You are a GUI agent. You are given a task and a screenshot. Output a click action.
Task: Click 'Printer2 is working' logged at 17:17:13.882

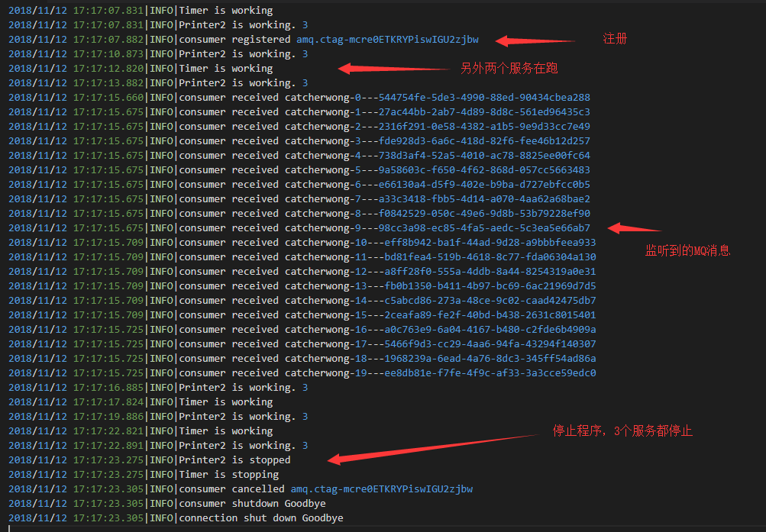244,83
